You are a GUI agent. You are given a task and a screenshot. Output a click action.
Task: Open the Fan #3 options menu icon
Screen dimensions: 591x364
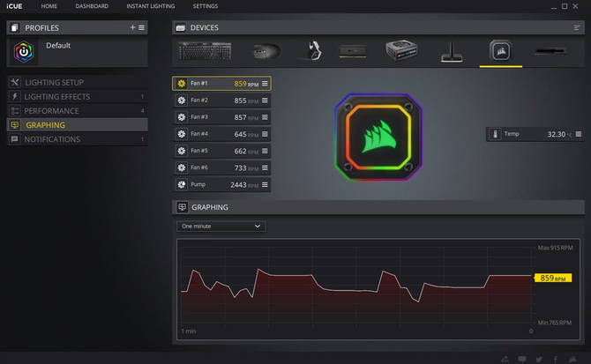[265, 117]
